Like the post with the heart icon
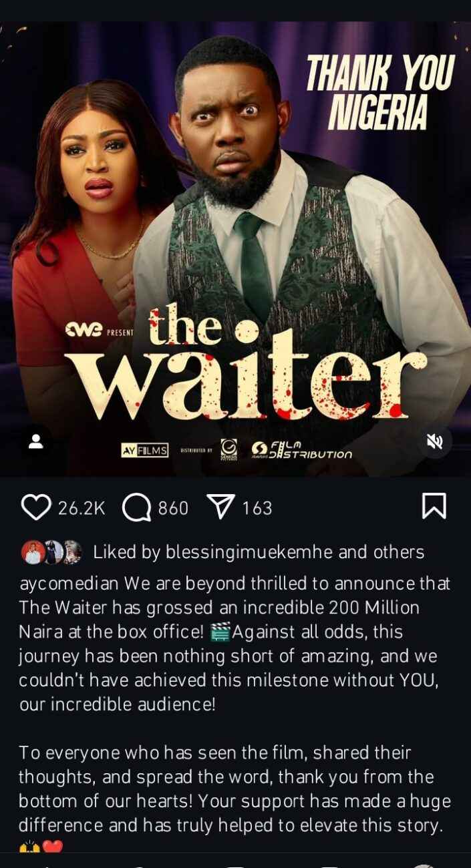 pos(35,508)
